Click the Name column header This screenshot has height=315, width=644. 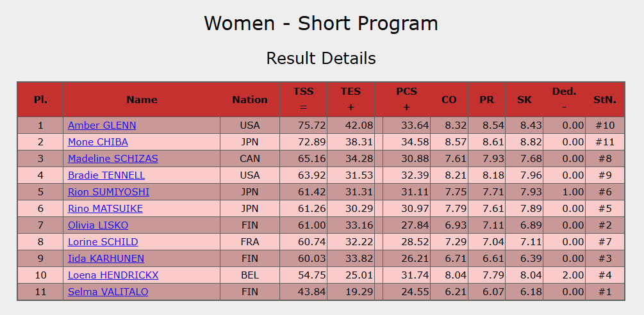tap(142, 99)
